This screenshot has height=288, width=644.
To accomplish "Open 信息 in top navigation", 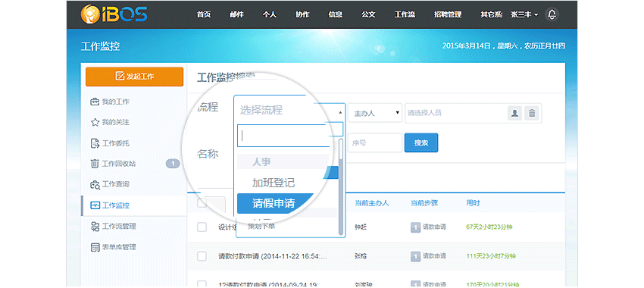I will [x=335, y=15].
